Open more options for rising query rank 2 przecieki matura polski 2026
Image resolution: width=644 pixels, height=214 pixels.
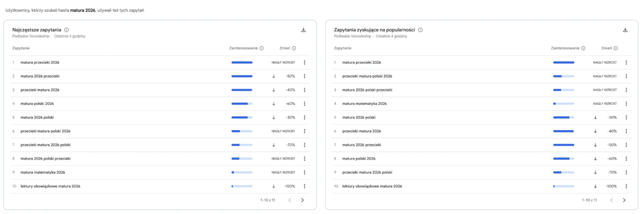[x=626, y=76]
